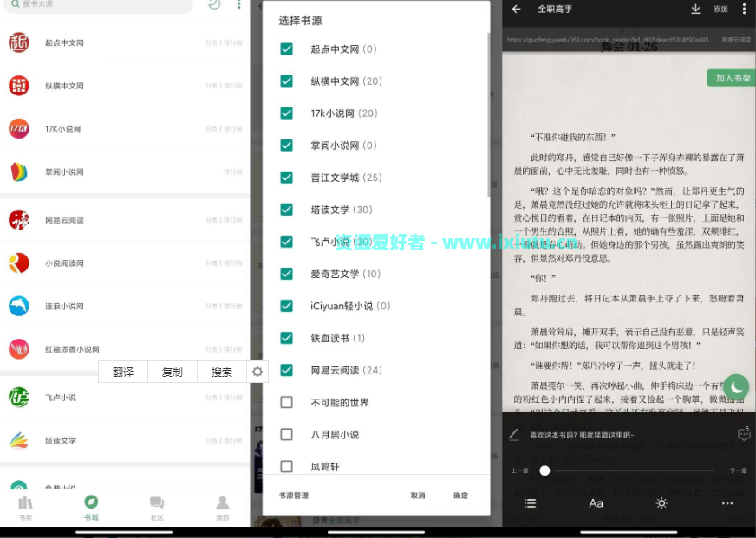
Task: Move the chapter progress slider knob
Action: pos(544,470)
